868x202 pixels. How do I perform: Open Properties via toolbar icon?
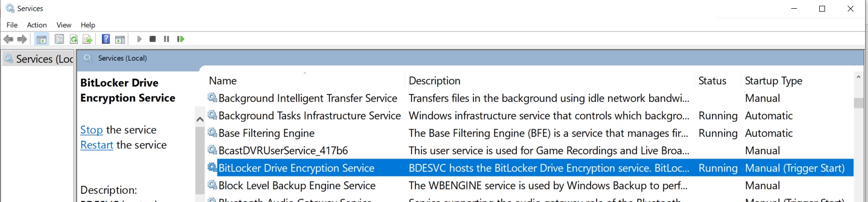[x=59, y=39]
